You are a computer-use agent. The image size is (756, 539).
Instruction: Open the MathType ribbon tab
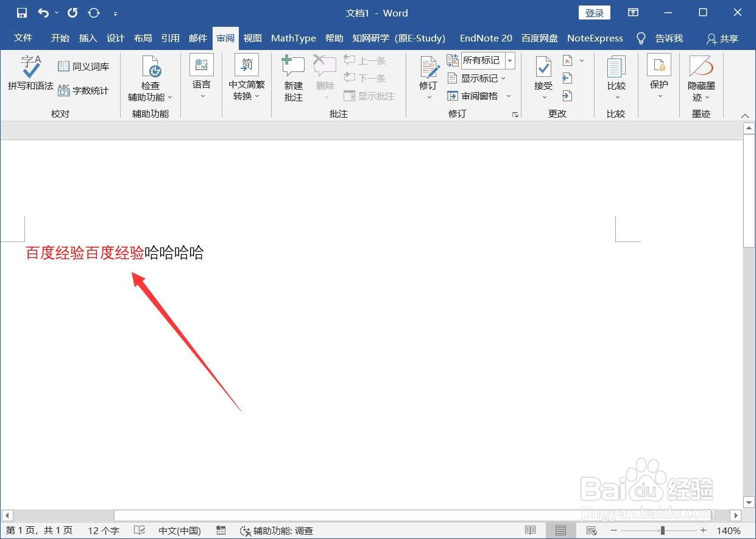pos(293,38)
